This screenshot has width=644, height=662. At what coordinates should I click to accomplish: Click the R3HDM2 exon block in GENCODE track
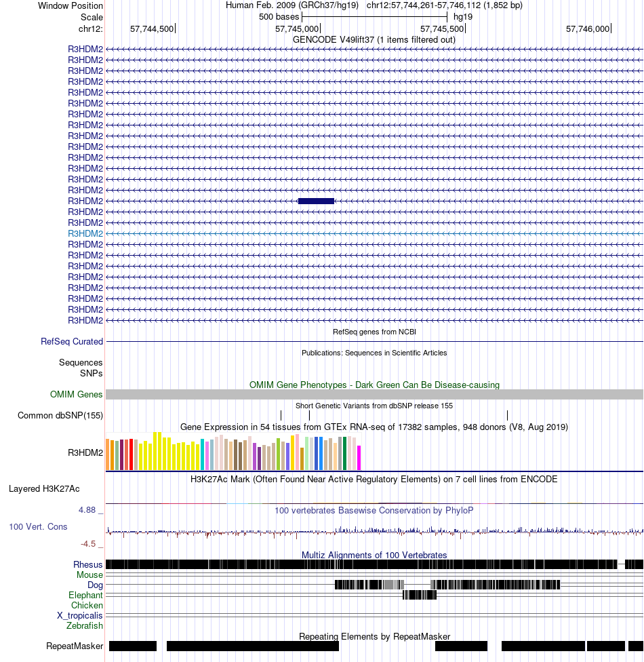(316, 201)
